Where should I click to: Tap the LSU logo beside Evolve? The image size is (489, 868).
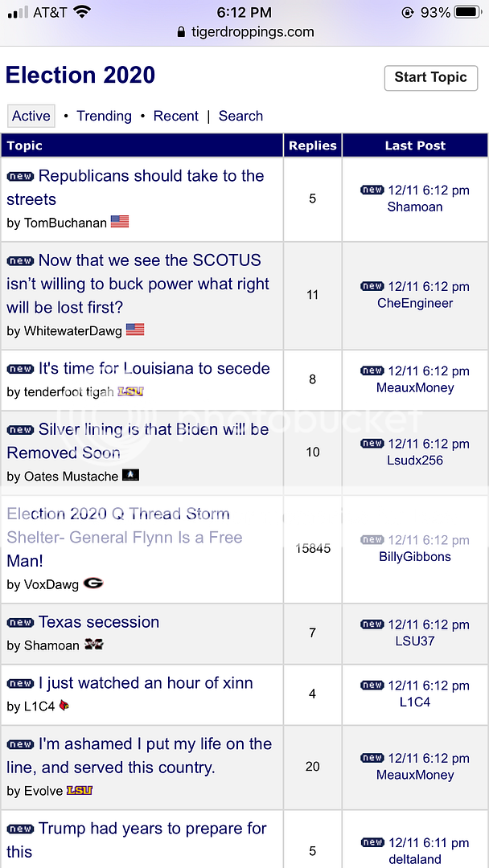pyautogui.click(x=80, y=791)
